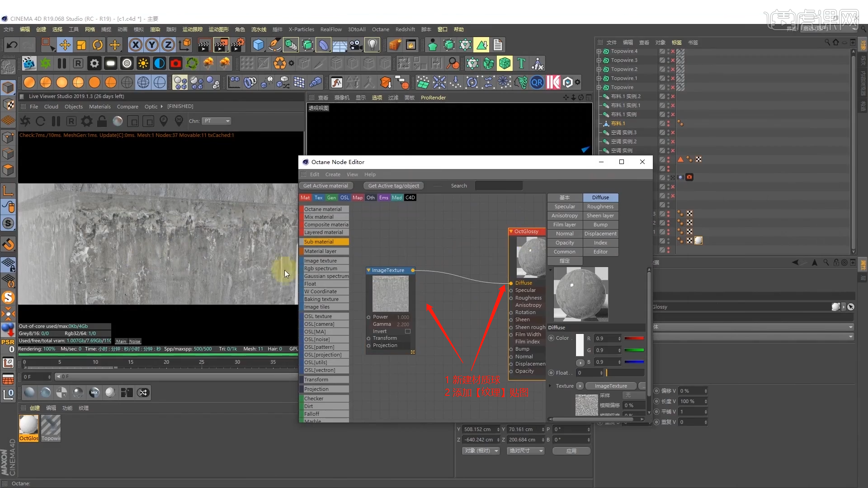The image size is (868, 488).
Task: Click the search magnifier in object manager
Action: (827, 42)
